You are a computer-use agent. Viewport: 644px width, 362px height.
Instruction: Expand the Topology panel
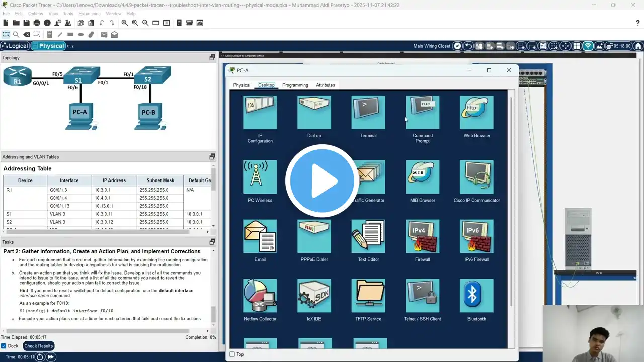click(x=212, y=58)
